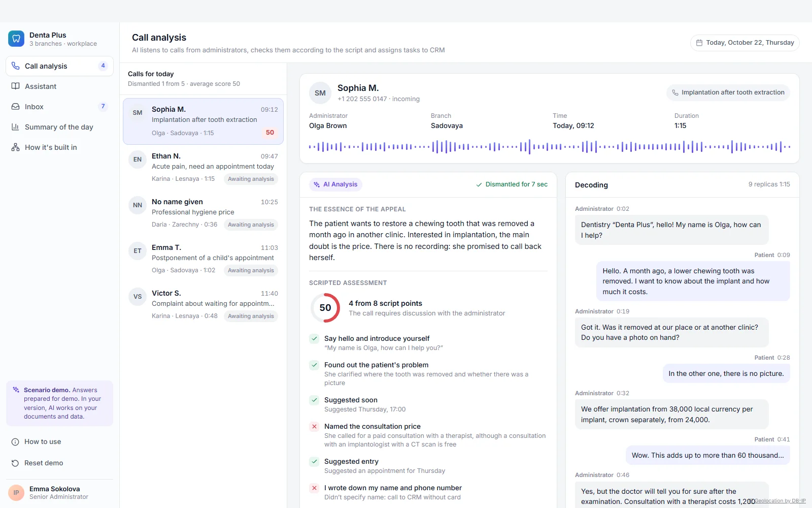Open the Assistant section
This screenshot has width=812, height=508.
click(x=59, y=86)
